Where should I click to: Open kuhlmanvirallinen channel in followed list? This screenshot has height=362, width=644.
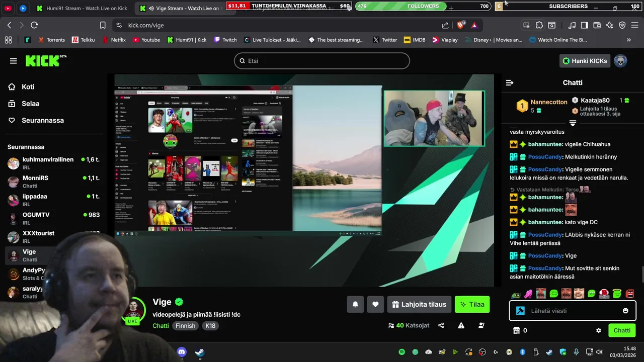(53, 163)
